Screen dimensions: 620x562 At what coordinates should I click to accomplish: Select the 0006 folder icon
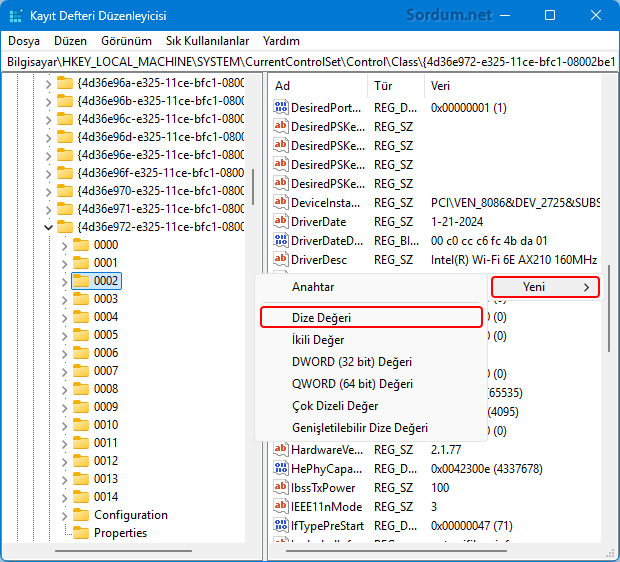point(81,352)
